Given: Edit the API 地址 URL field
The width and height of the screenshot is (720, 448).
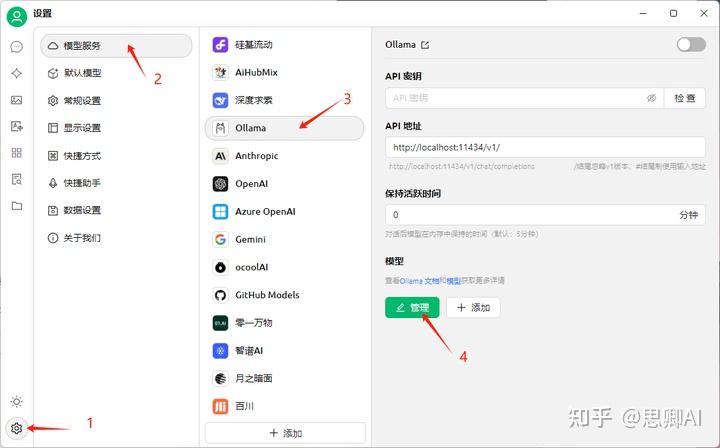Looking at the screenshot, I should click(x=546, y=147).
